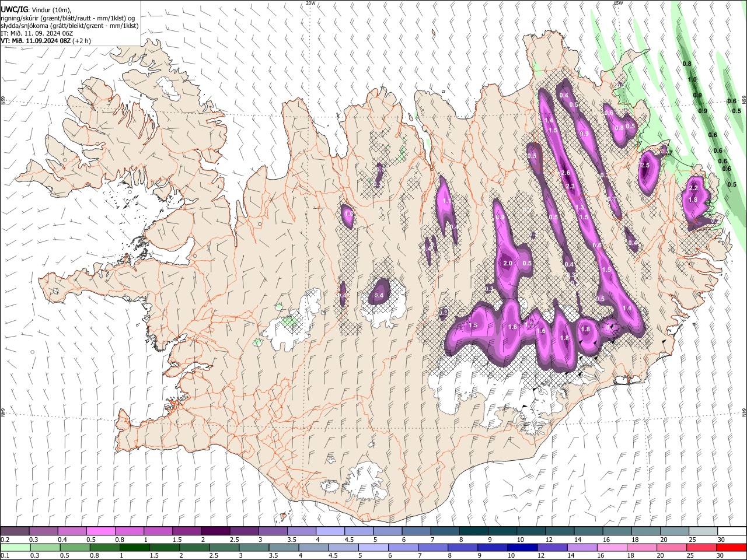Pick the red bottom legend swatch above 30
This screenshot has height=560, width=747.
point(731,547)
